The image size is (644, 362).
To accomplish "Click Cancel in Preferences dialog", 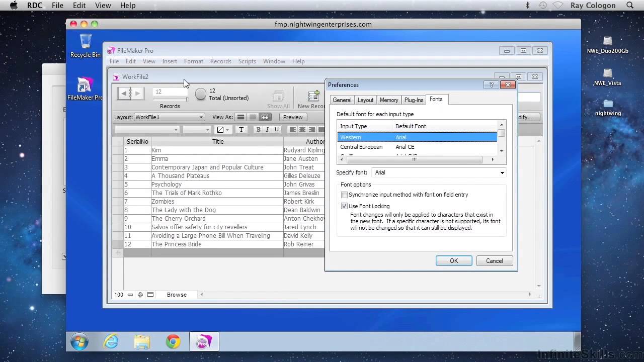I will point(494,260).
